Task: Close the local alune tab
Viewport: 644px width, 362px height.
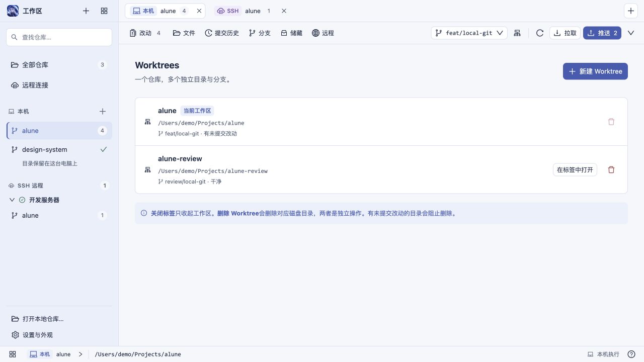Action: (x=199, y=11)
